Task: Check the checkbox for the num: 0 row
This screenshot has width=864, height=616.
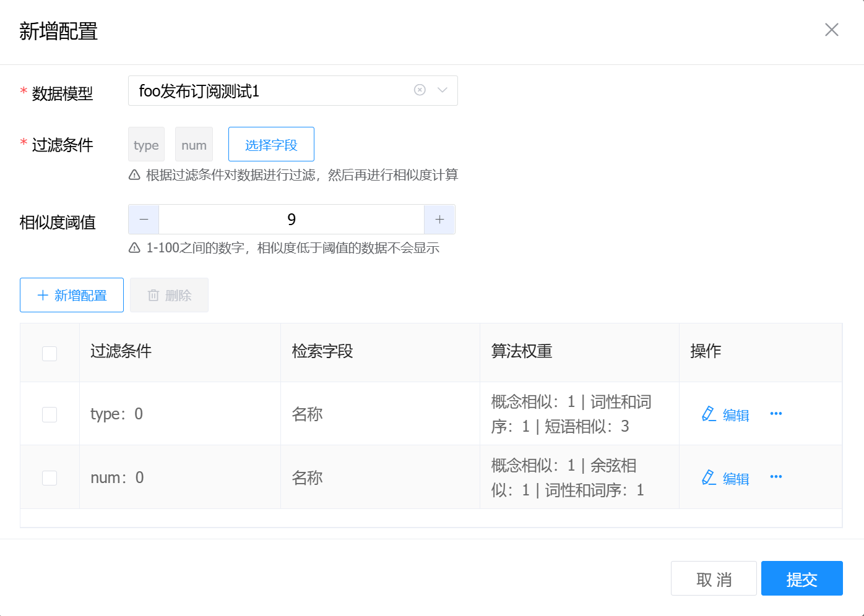Action: (50, 478)
